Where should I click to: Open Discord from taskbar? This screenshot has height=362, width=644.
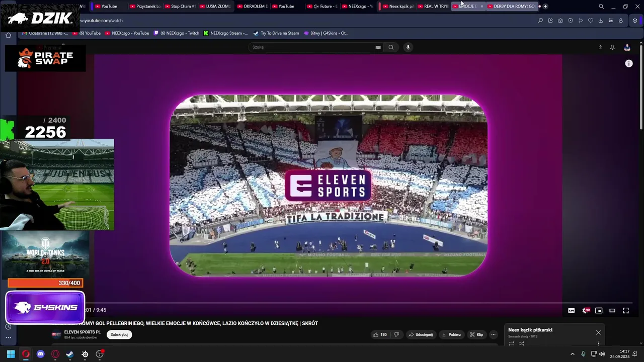41,354
